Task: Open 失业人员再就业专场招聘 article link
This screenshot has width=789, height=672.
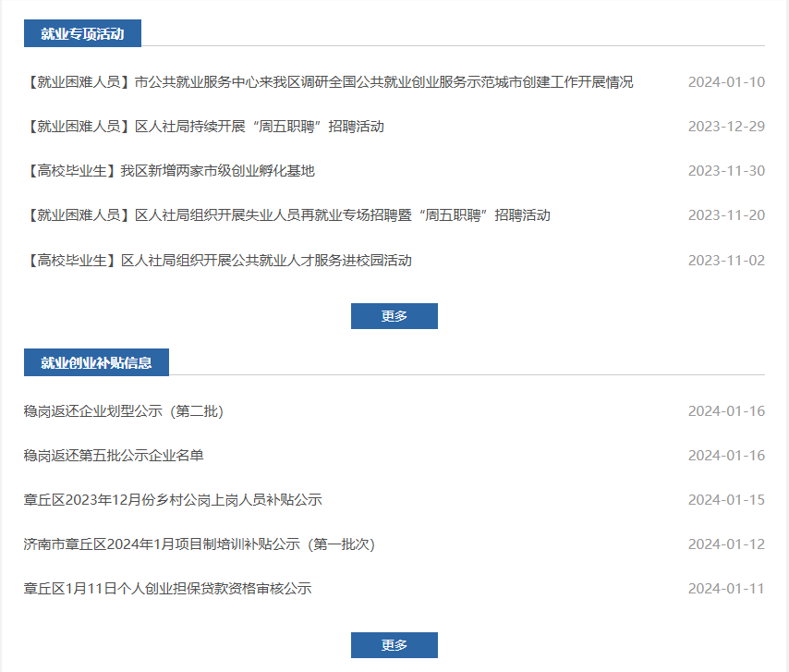Action: tap(287, 215)
